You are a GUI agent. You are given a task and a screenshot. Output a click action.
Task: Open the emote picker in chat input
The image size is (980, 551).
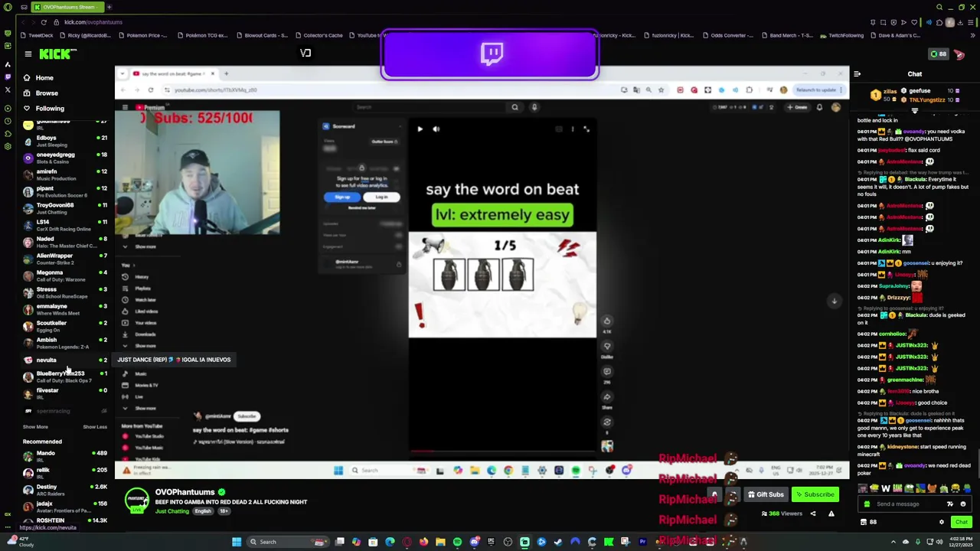(x=963, y=504)
